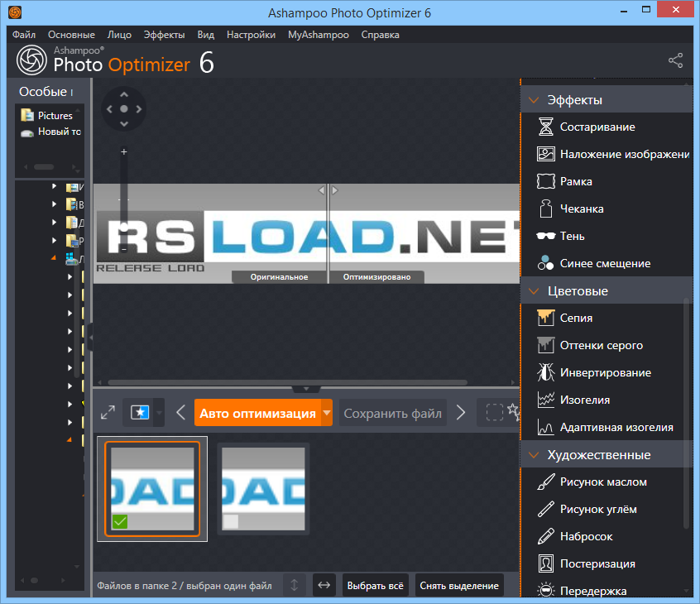Go to previous image arrow
Image resolution: width=700 pixels, height=604 pixels.
pyautogui.click(x=181, y=412)
